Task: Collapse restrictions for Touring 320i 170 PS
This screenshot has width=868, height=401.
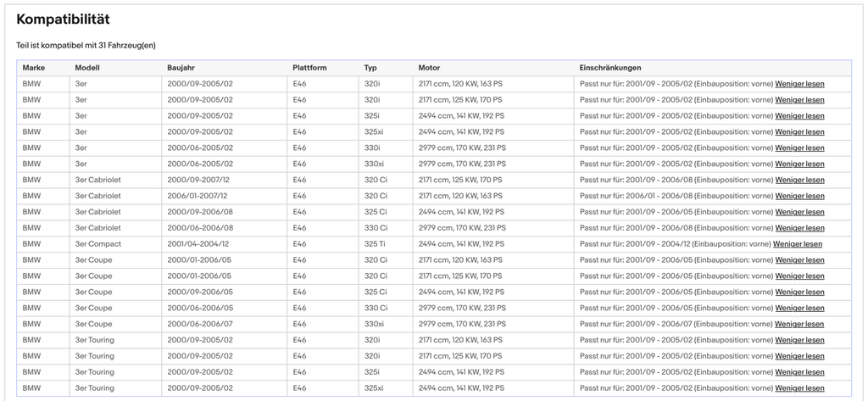Action: (x=799, y=357)
